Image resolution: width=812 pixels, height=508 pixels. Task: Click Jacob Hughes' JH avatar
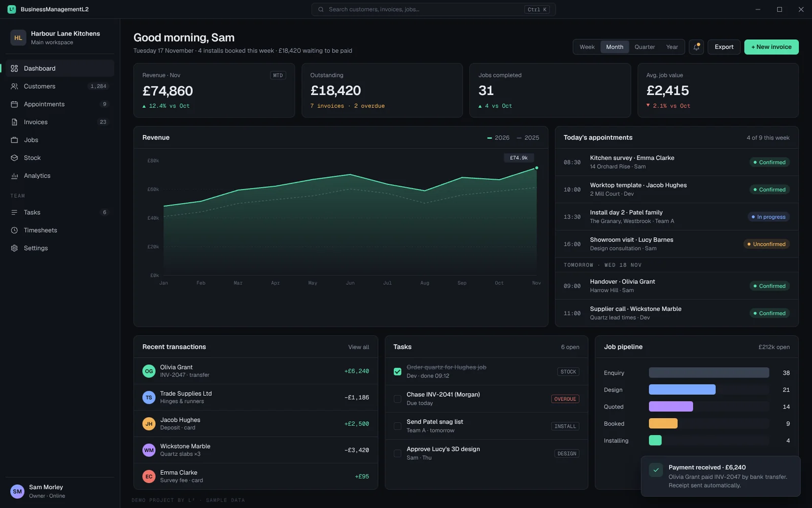coord(149,424)
